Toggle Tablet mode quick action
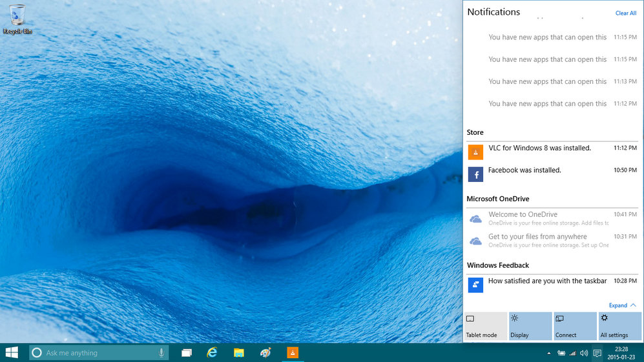 coord(485,326)
